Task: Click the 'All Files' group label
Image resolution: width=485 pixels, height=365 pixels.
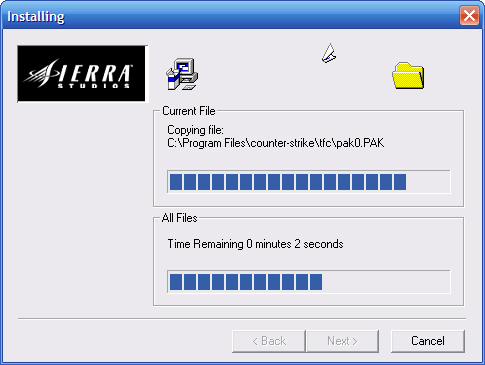Action: click(179, 218)
